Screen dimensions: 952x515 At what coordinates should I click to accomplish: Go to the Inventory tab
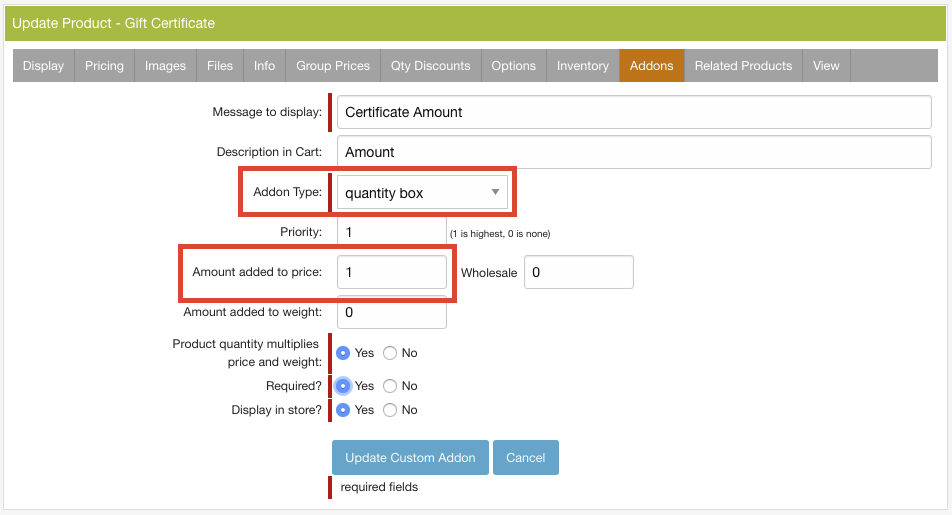point(583,66)
